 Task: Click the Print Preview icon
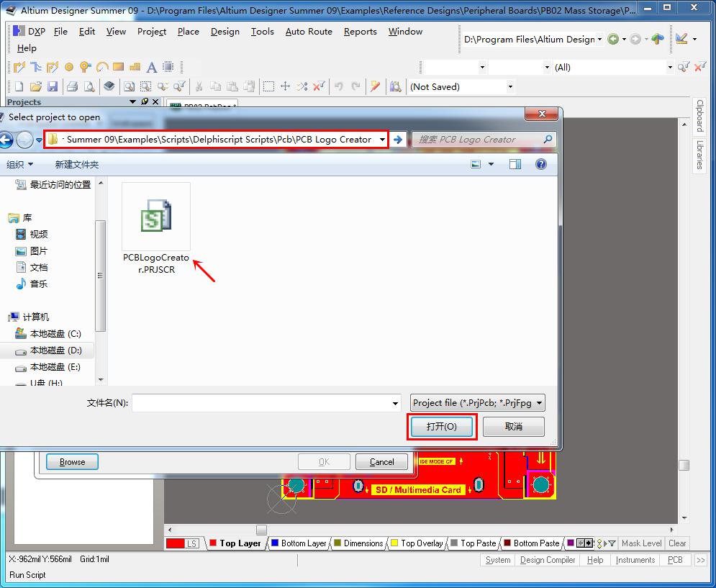89,86
